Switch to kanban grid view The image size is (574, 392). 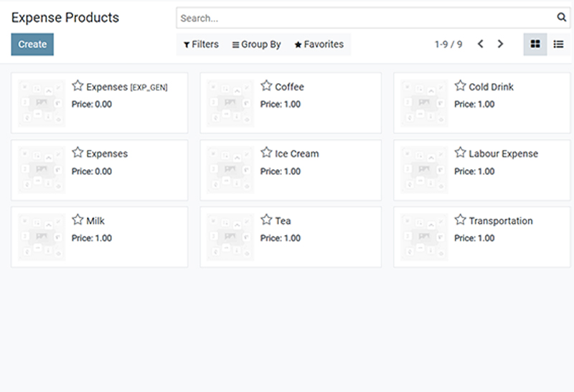(x=535, y=44)
